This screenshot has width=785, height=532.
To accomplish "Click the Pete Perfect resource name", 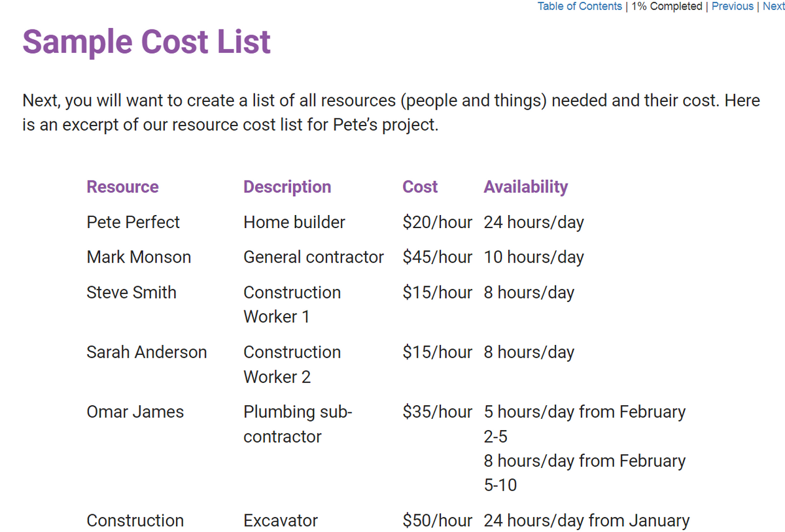I will pos(133,222).
